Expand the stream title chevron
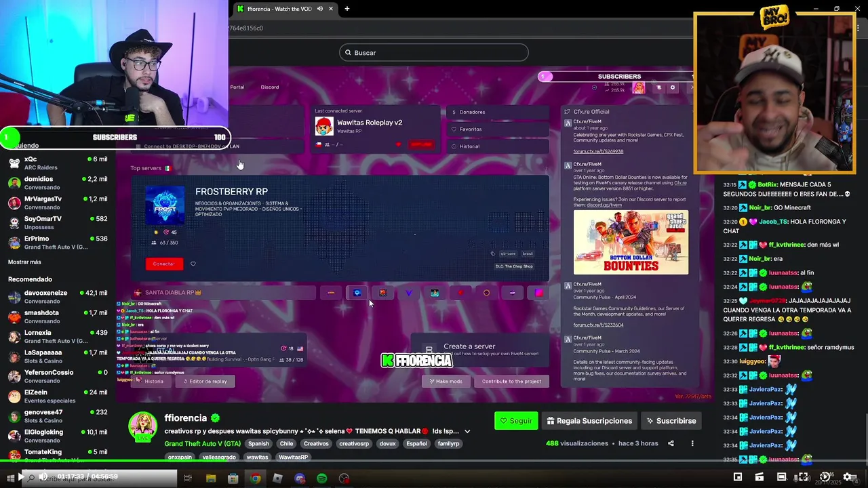The height and width of the screenshot is (488, 868). coord(467,431)
